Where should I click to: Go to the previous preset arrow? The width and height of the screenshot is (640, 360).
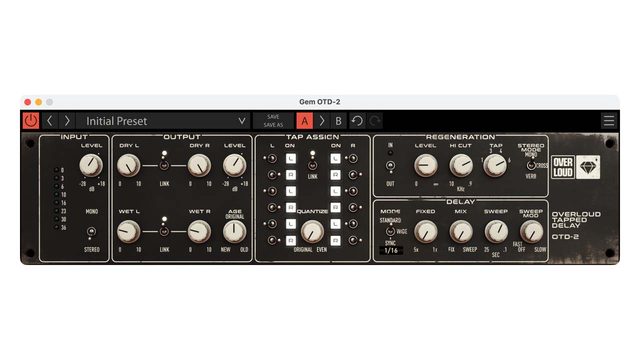pos(50,121)
